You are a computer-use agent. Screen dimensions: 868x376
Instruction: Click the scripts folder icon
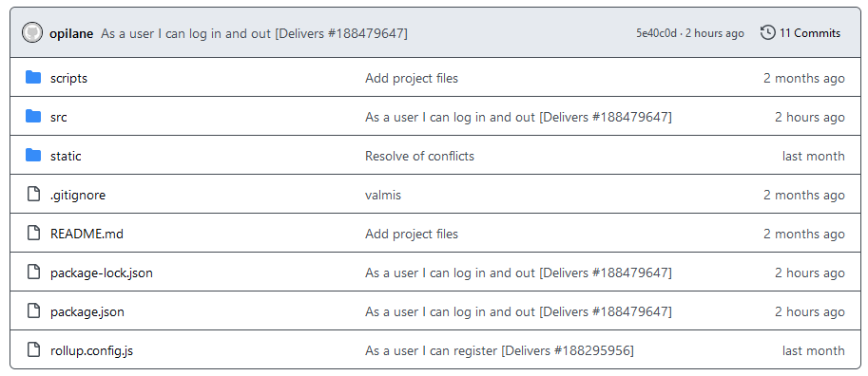coord(34,78)
